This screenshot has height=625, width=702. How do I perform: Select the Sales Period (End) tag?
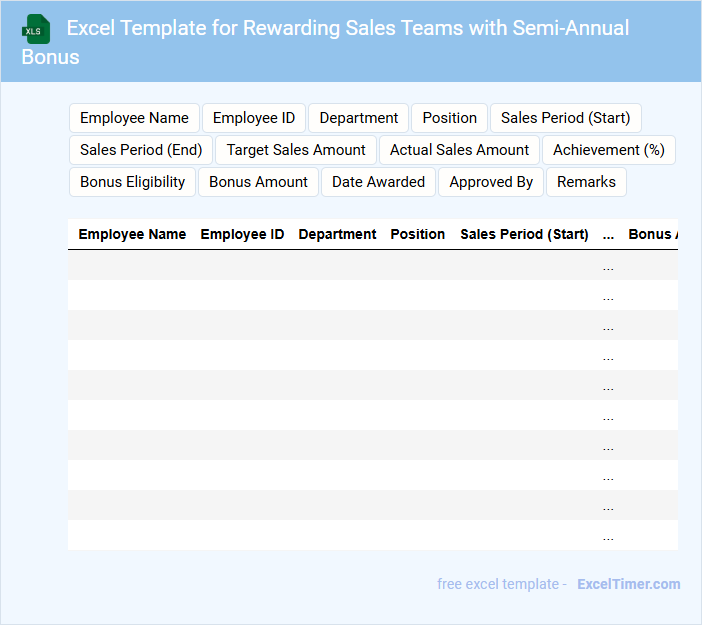point(141,150)
